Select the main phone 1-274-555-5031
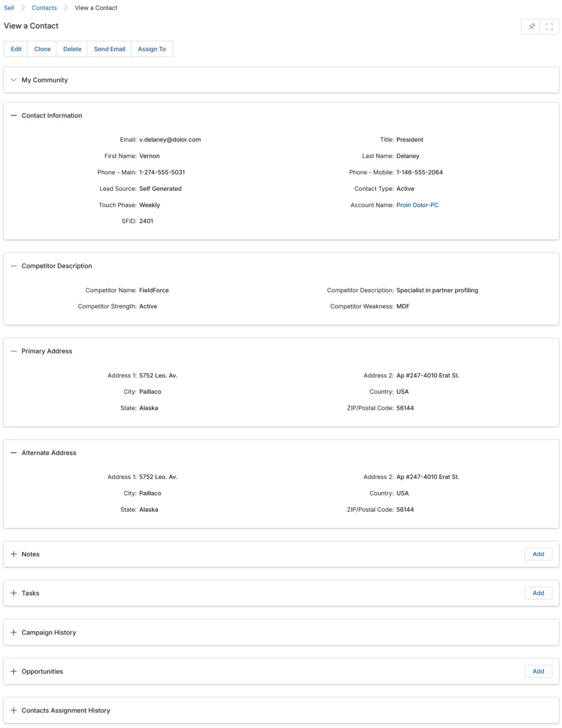This screenshot has height=728, width=562. point(162,172)
